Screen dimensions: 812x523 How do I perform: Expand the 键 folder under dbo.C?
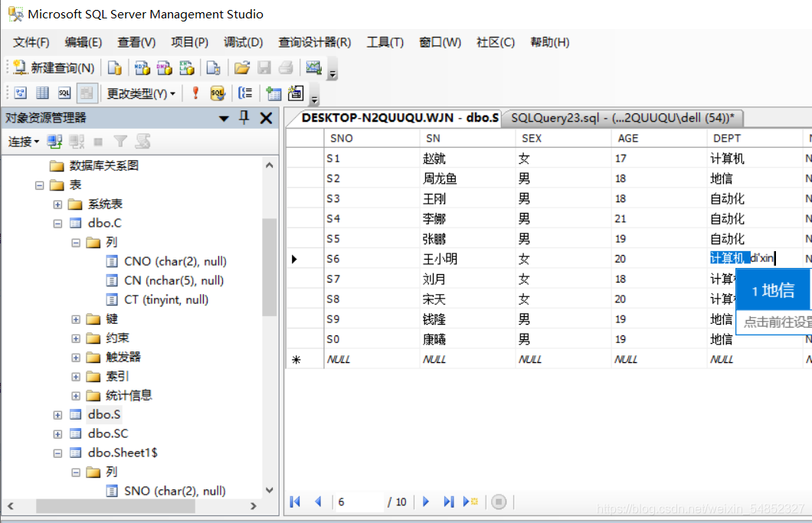coord(76,319)
